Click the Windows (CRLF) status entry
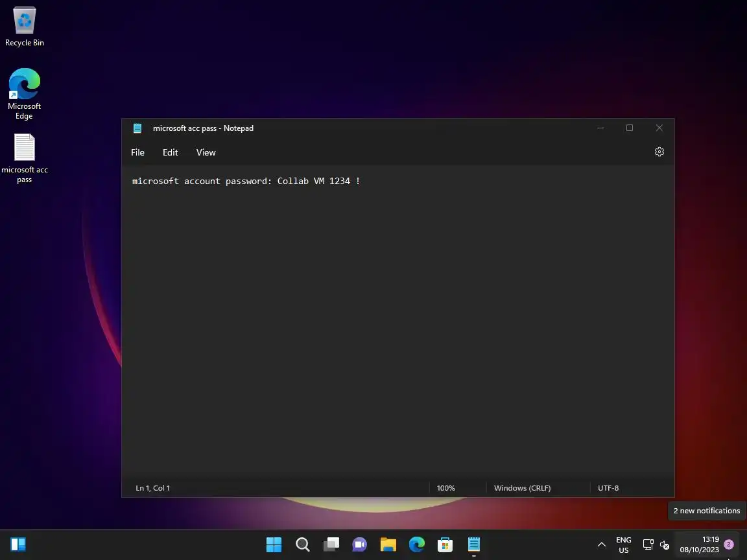The image size is (747, 560). (522, 488)
